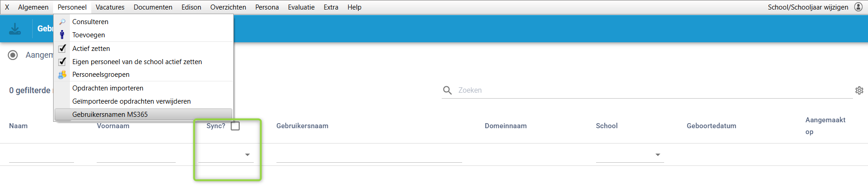Choose Gebruikersnamen MS365 menu entry
The width and height of the screenshot is (868, 190).
(110, 115)
